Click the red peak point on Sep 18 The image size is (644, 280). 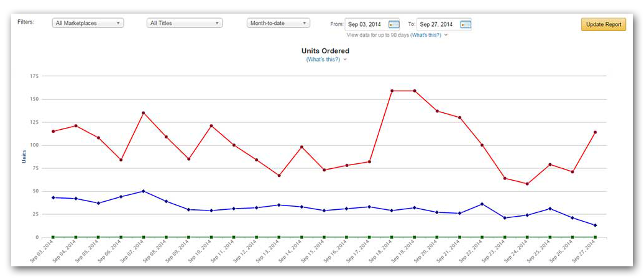392,91
